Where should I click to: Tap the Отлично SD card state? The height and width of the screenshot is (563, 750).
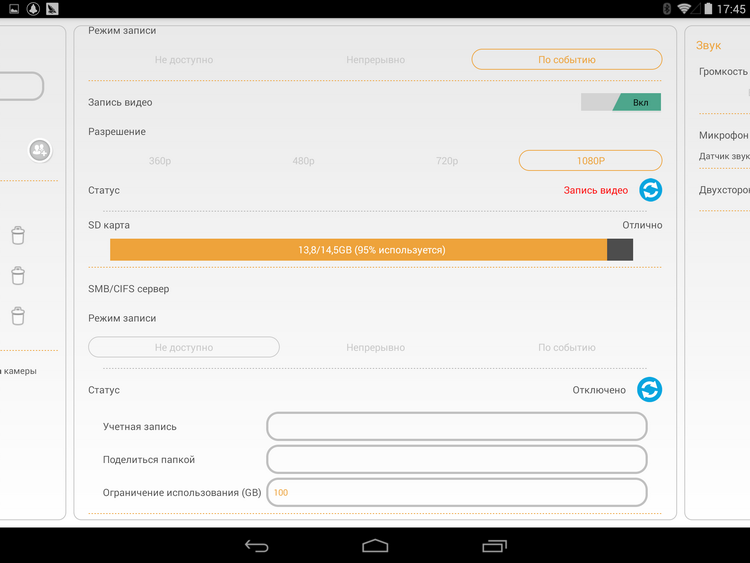[x=642, y=225]
